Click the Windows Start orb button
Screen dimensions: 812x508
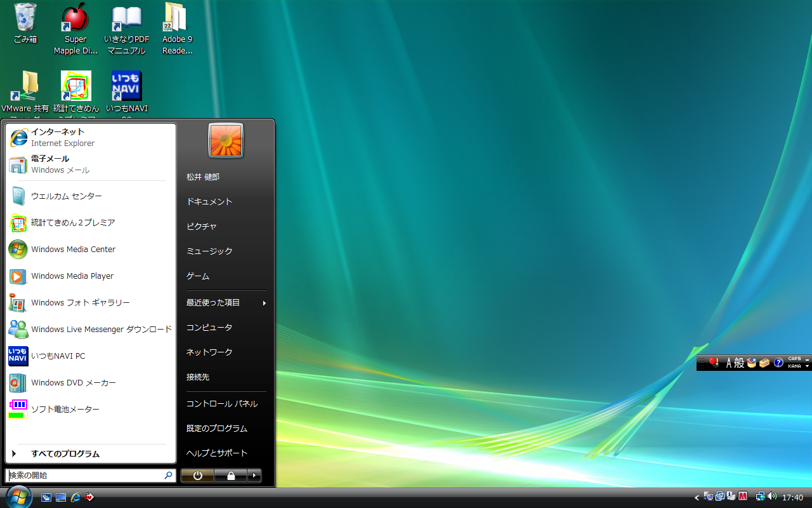coord(18,497)
